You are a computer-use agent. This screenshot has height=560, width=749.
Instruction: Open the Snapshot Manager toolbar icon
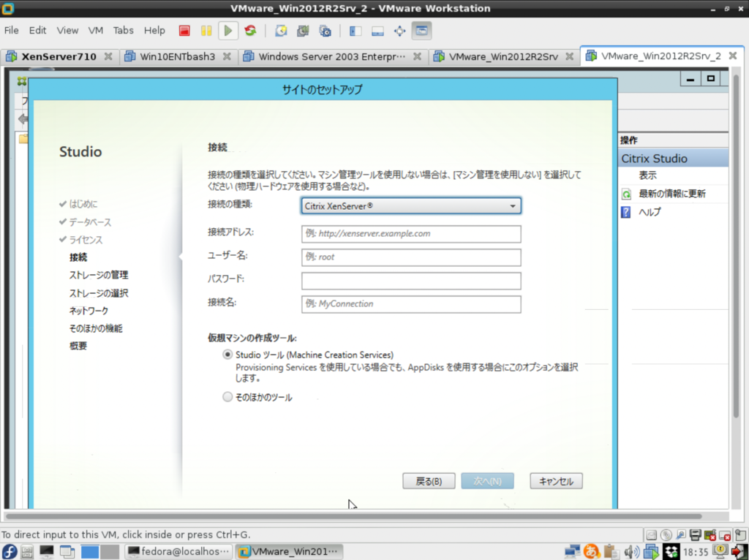pyautogui.click(x=325, y=31)
